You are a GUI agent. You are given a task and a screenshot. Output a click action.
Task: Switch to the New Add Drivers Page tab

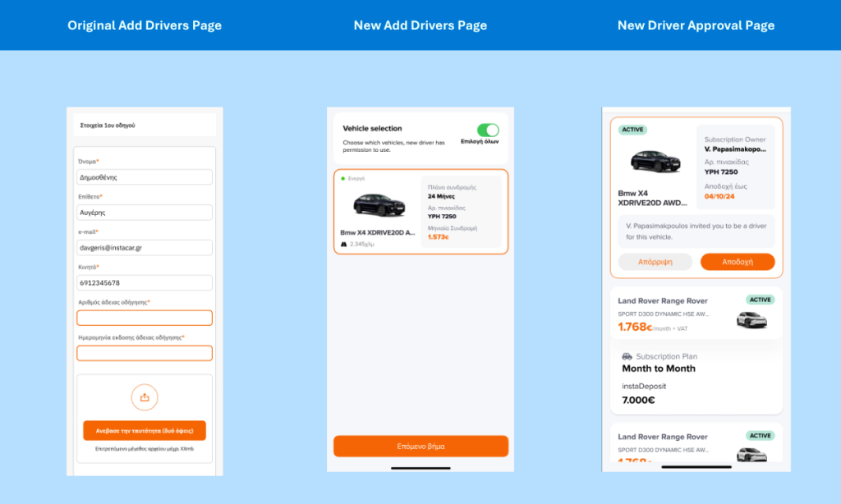pos(420,25)
